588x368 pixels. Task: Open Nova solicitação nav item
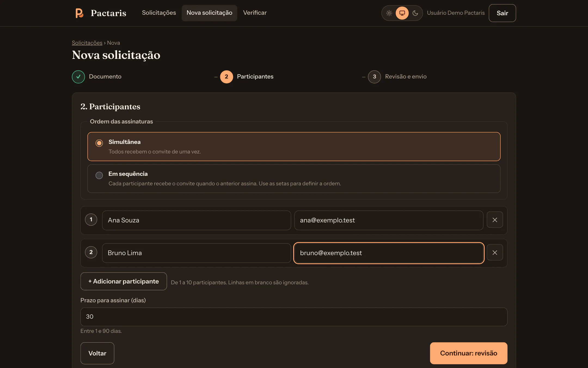pos(209,13)
